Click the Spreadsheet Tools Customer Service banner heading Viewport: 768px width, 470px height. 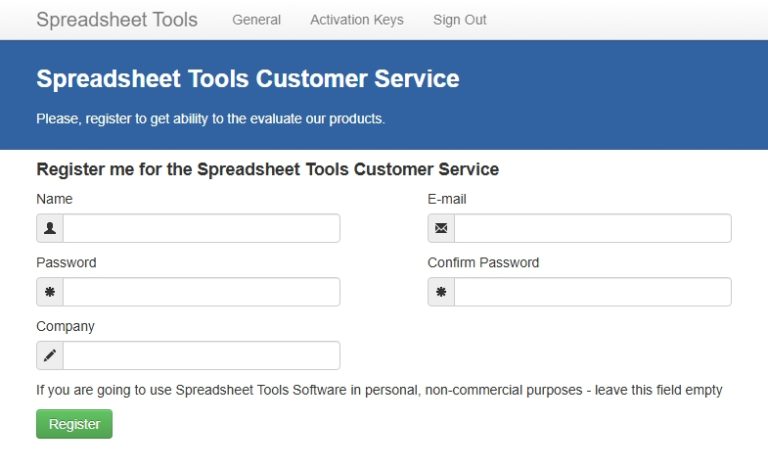point(248,79)
